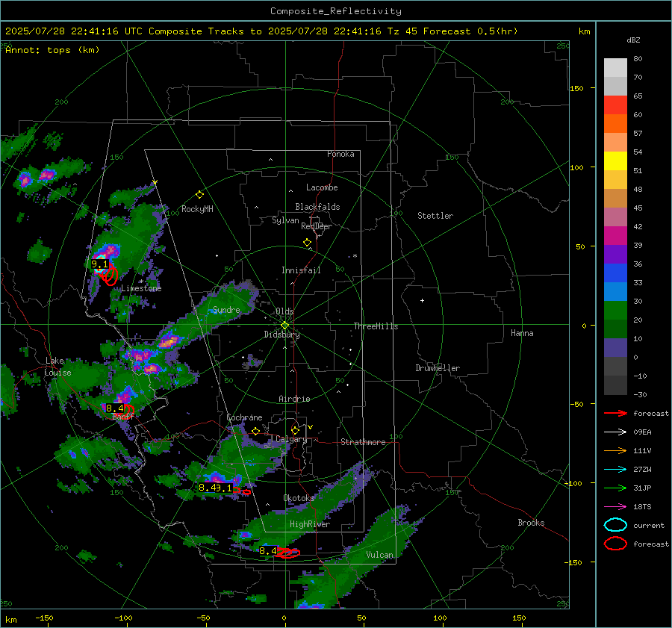Click the Olds town label
The height and width of the screenshot is (628, 672).
coord(284,311)
